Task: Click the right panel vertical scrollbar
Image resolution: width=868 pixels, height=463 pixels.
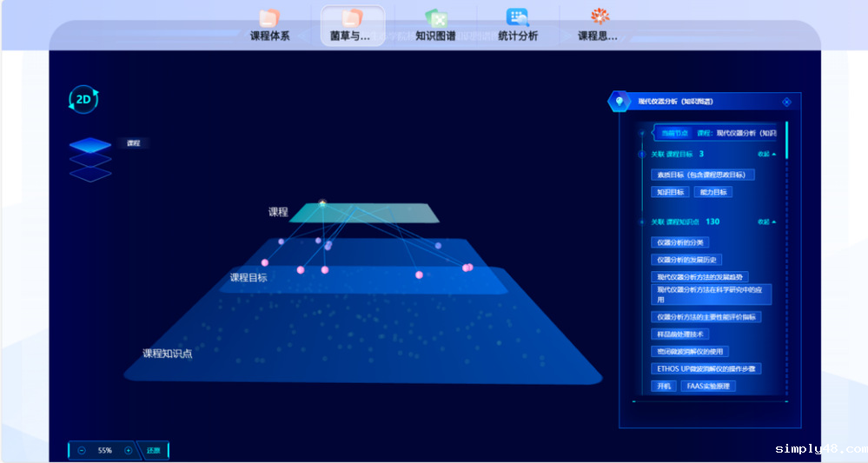Action: [x=786, y=139]
